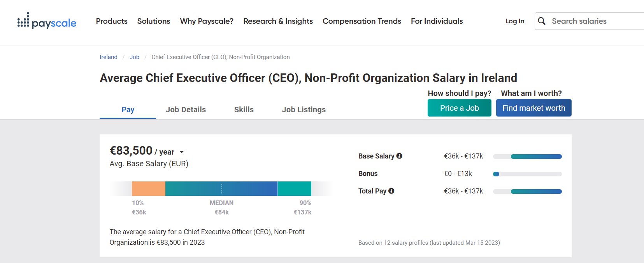Click the 10% €36k label

coord(139,207)
